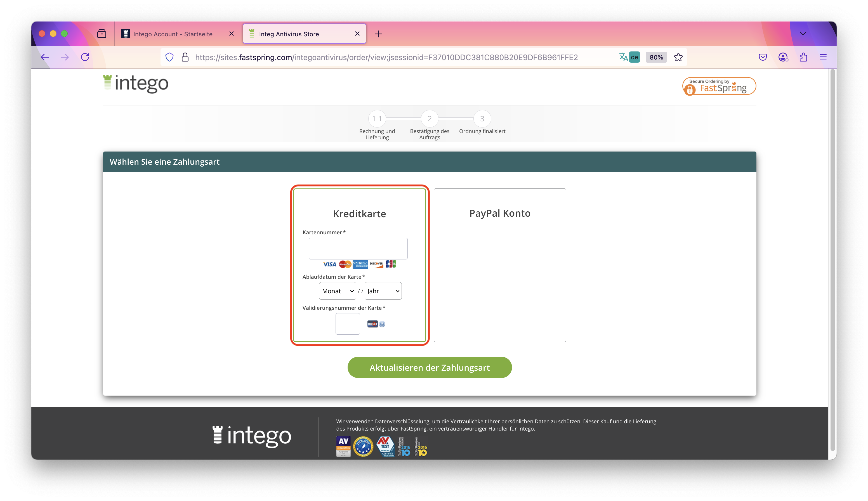Click the Discover card logo
Viewport: 868px width, 501px height.
tap(376, 264)
